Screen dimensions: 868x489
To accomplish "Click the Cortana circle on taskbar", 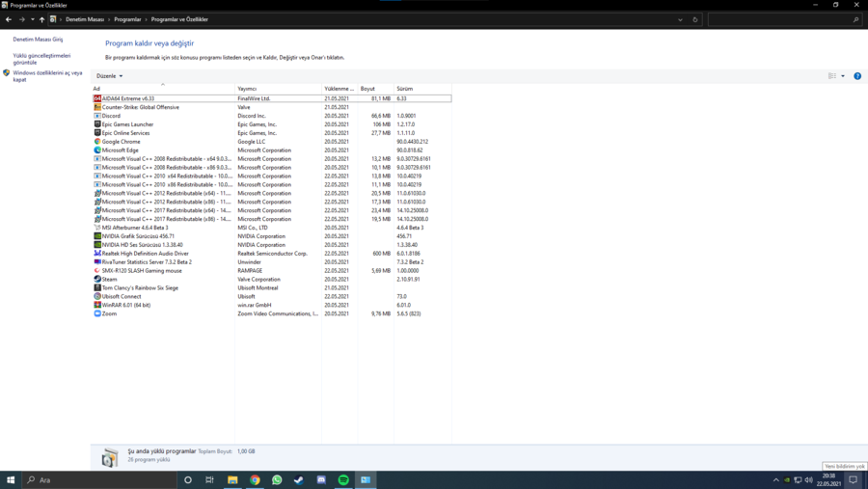I will [188, 480].
